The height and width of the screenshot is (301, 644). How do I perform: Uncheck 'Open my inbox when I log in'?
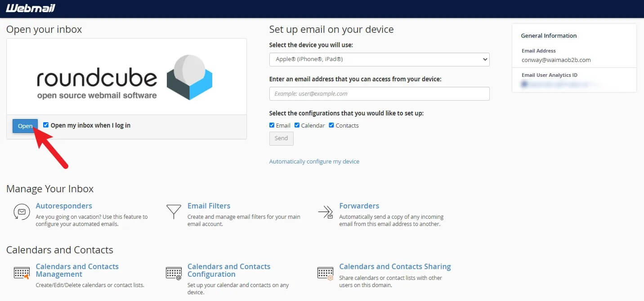click(x=46, y=125)
